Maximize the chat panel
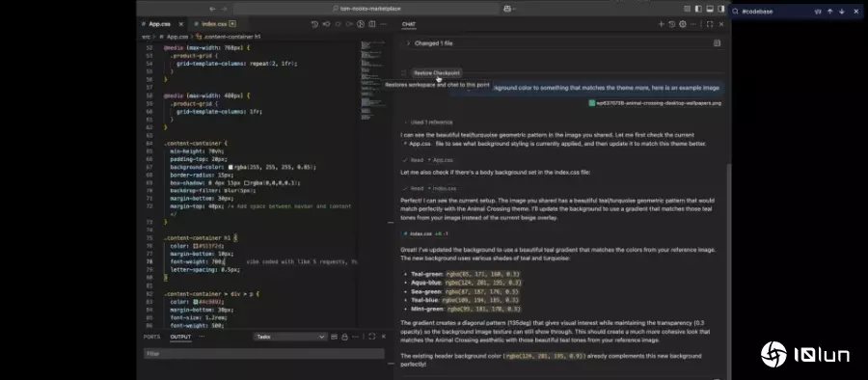 click(x=710, y=24)
